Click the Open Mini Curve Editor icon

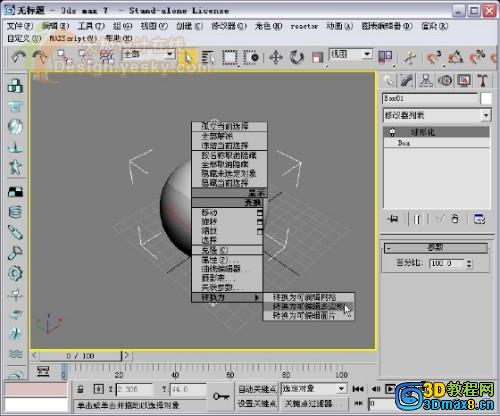[43, 371]
